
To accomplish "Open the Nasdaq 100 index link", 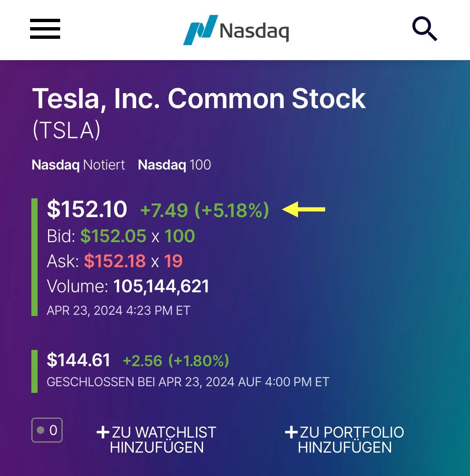I will (x=174, y=165).
